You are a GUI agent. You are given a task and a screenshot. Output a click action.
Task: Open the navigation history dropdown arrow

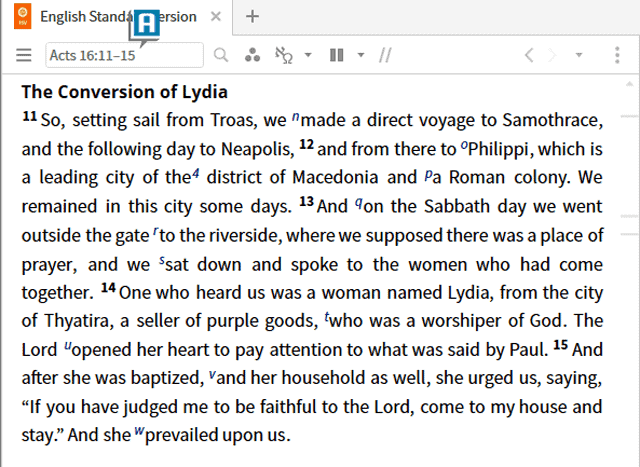[579, 55]
